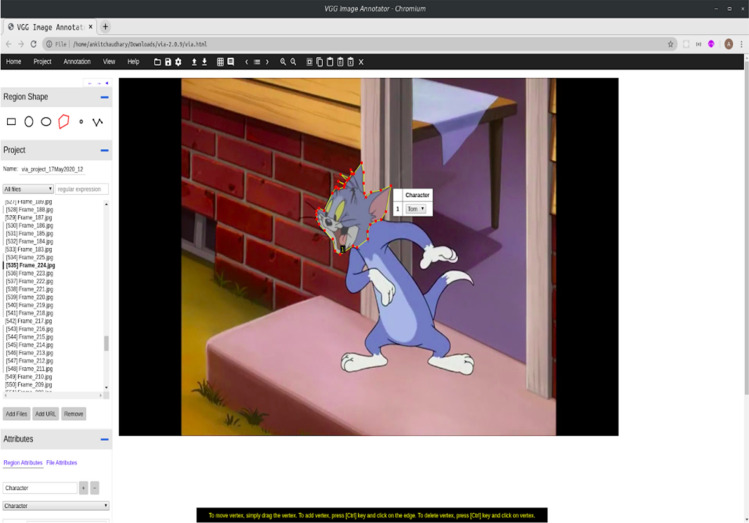The height and width of the screenshot is (523, 749).
Task: Click the save project disk icon
Action: click(x=168, y=62)
